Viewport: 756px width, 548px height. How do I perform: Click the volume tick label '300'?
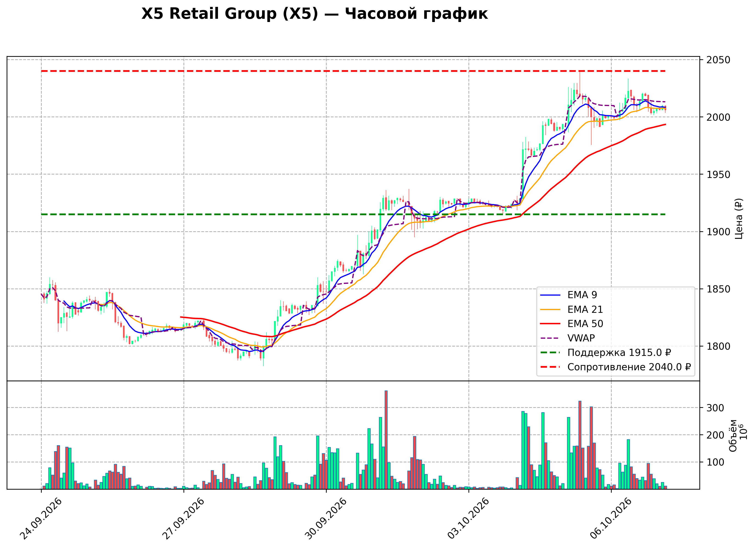tap(716, 408)
